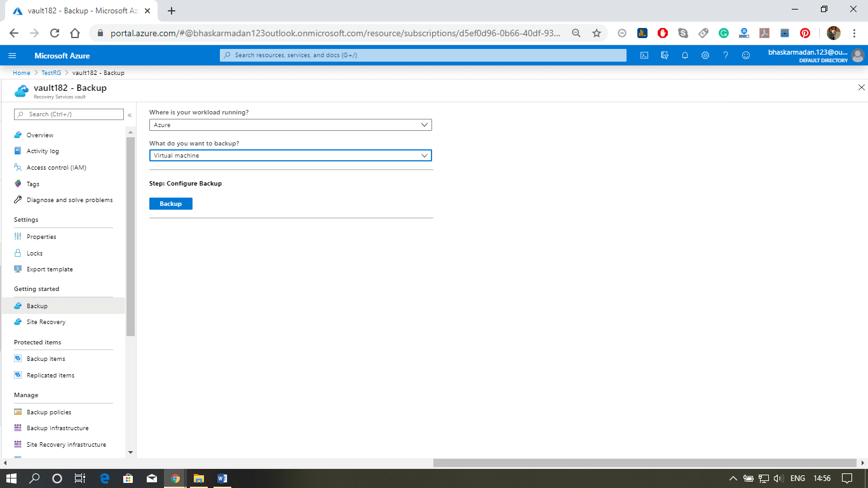Open Word from the taskbar
868x488 pixels.
[222, 478]
